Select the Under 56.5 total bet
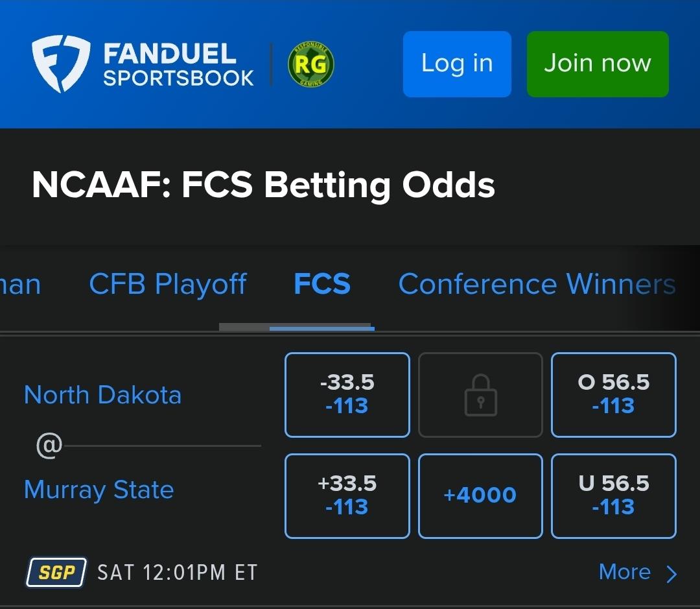Screen dimensions: 700x609 pos(613,496)
